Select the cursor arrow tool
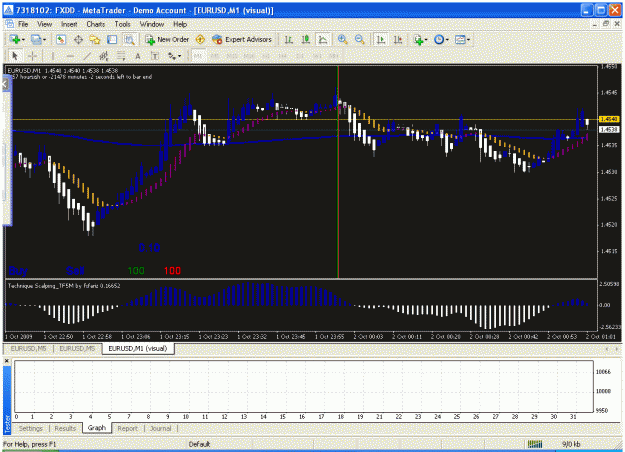Image resolution: width=625 pixels, height=452 pixels. (x=15, y=56)
